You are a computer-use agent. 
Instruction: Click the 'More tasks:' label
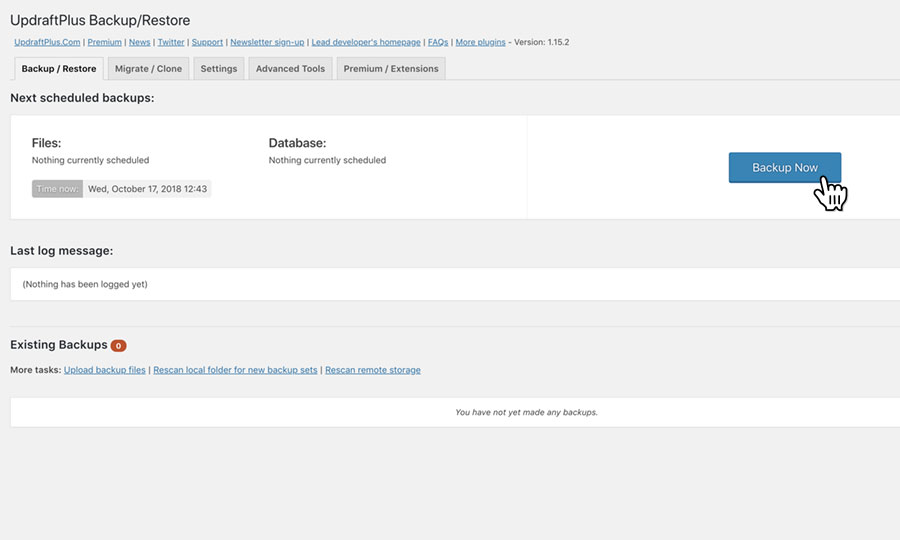point(36,370)
